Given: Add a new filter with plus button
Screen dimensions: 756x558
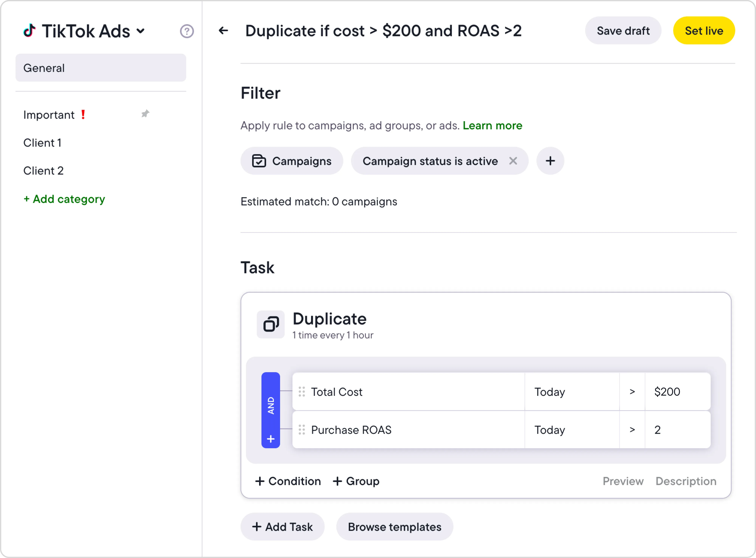Looking at the screenshot, I should click(x=550, y=161).
